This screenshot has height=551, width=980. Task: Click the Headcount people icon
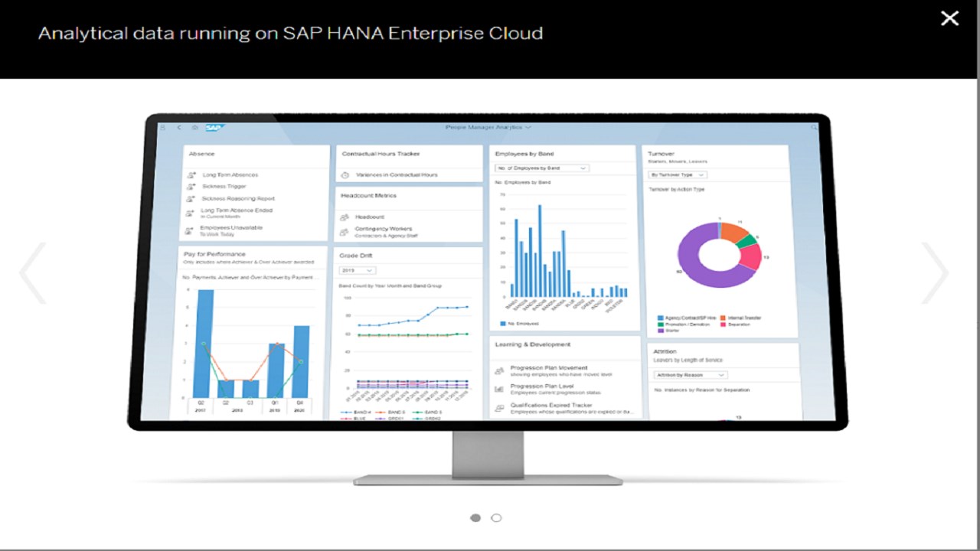click(x=345, y=217)
